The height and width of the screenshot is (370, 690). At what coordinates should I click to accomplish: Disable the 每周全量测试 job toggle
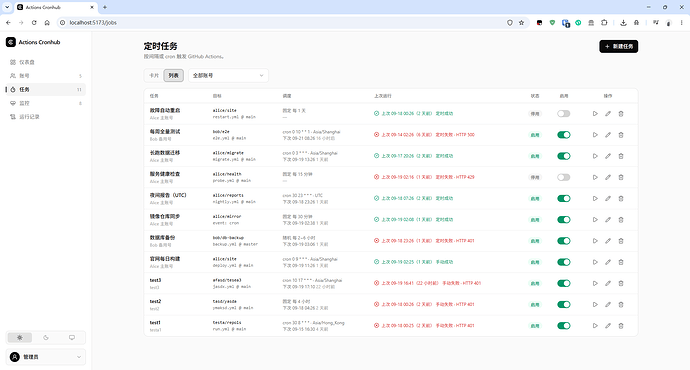click(x=564, y=135)
